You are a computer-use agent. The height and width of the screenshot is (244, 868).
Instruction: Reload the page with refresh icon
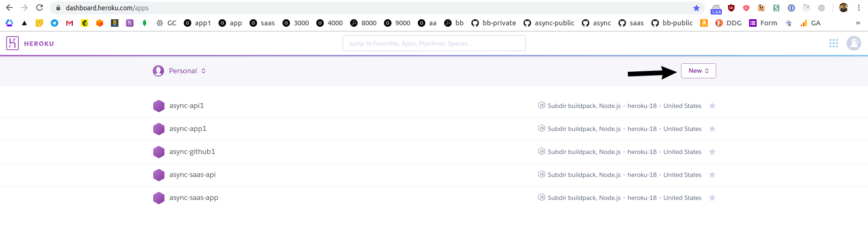click(39, 8)
